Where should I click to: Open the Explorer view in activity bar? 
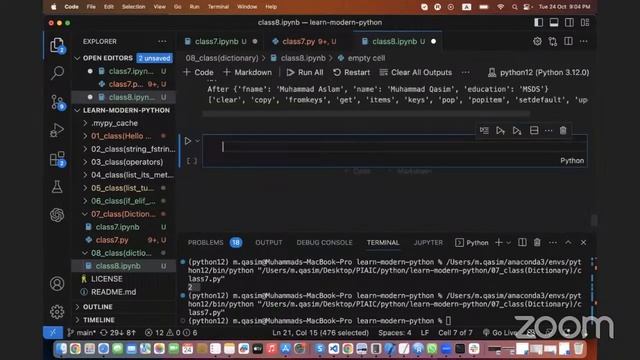(x=57, y=45)
